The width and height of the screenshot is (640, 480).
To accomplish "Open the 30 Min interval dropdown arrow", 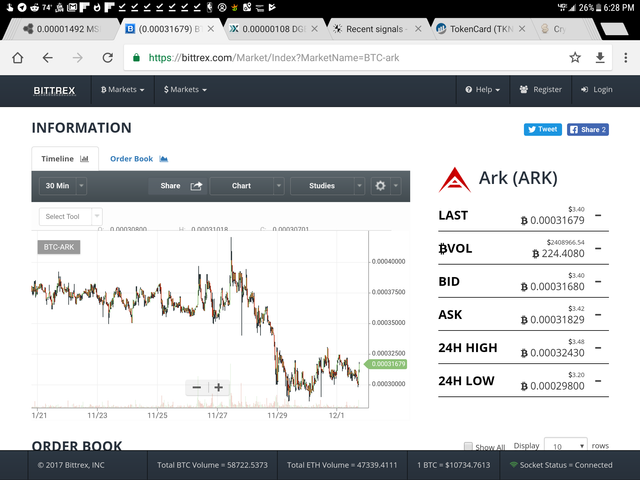I will pos(81,186).
